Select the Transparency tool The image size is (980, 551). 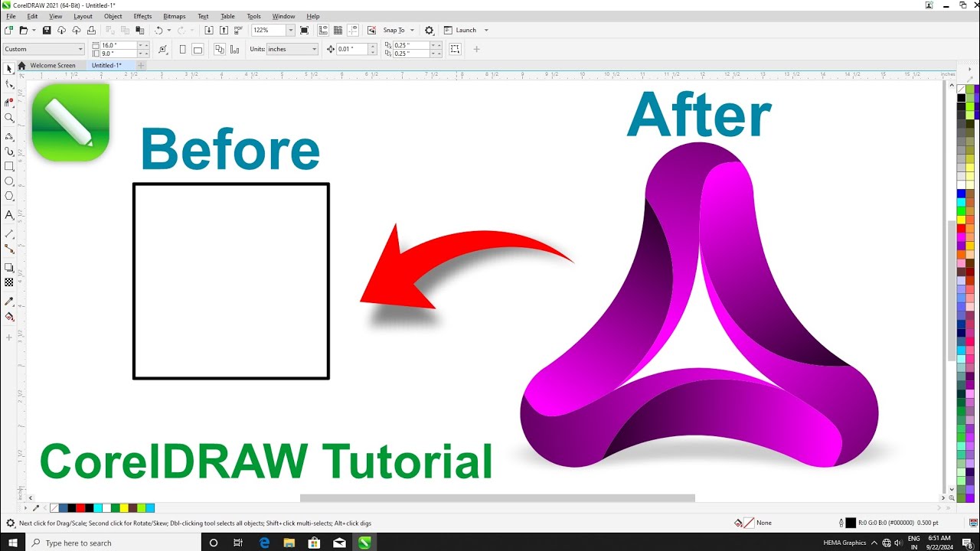[9, 282]
